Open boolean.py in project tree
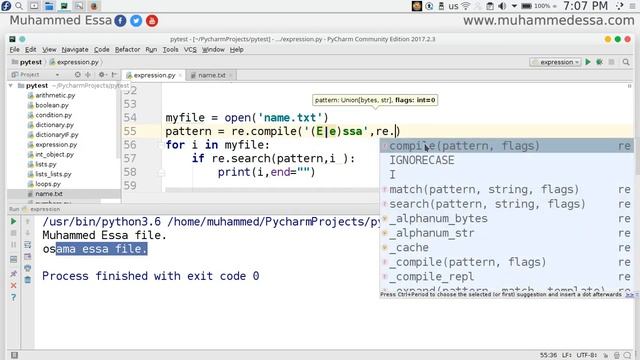 (52, 105)
